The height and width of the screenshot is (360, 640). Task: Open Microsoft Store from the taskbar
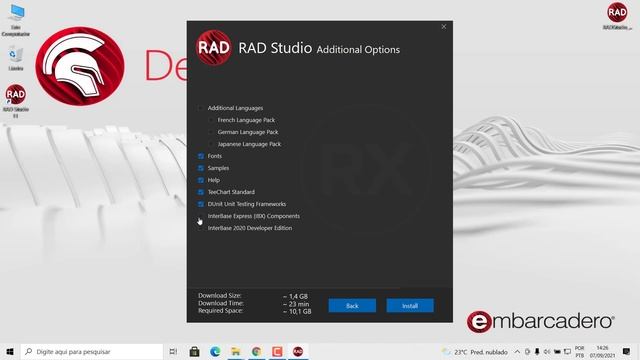194,351
